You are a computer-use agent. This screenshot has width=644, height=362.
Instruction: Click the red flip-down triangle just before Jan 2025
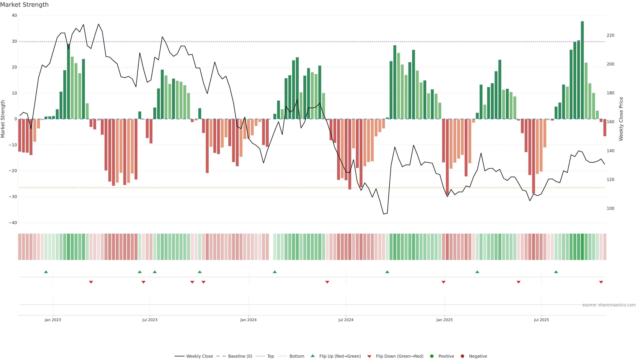click(443, 282)
